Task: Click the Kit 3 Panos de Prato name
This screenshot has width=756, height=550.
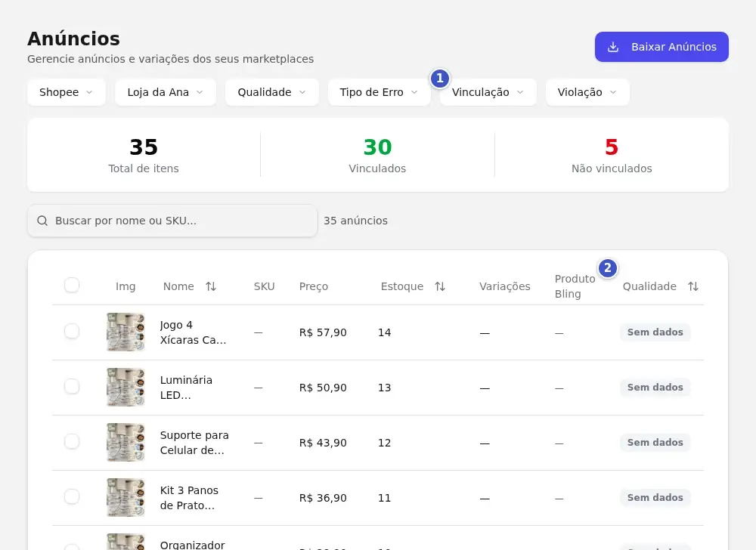Action: [189, 498]
